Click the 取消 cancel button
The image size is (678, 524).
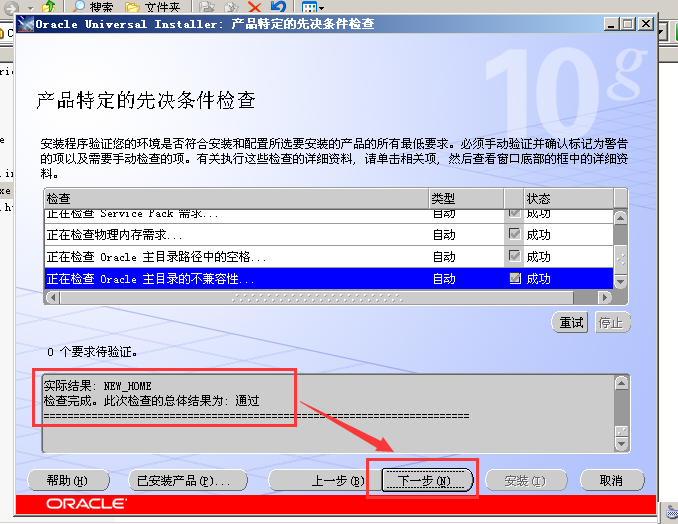click(611, 480)
